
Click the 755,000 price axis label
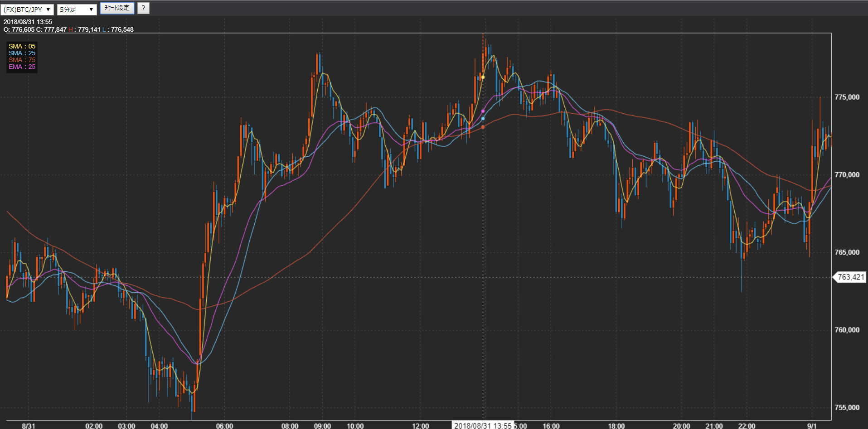(847, 407)
